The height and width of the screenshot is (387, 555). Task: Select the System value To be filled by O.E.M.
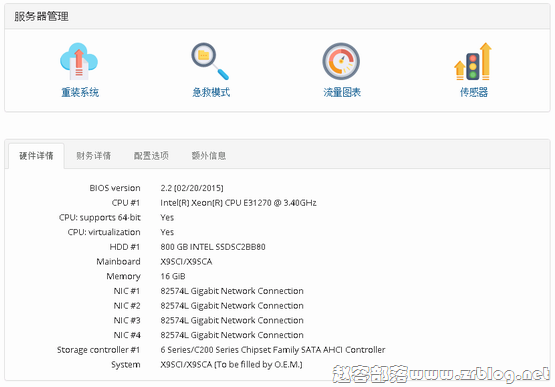click(231, 364)
